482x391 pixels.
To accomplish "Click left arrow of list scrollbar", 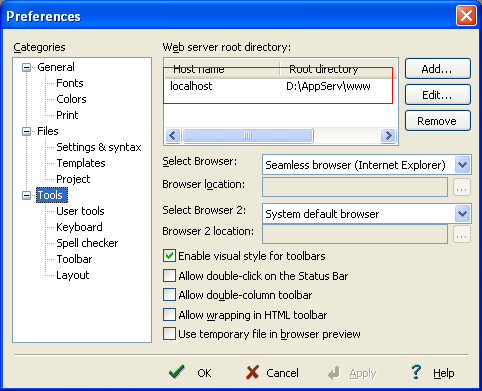I will (x=173, y=136).
